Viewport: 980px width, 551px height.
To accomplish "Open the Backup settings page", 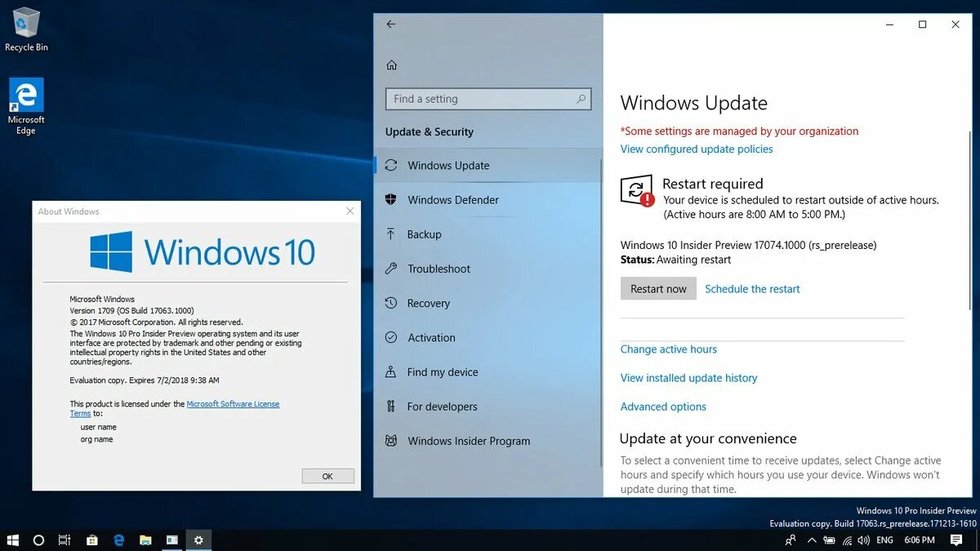I will tap(488, 234).
